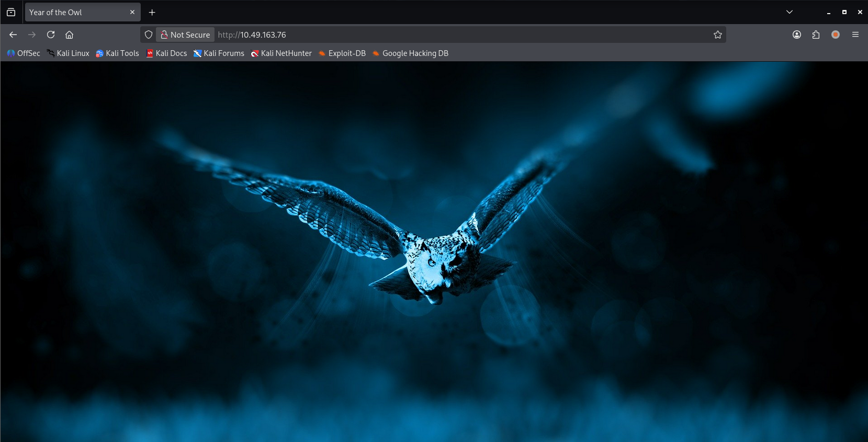The width and height of the screenshot is (868, 442).
Task: Bookmark this page with the star
Action: (717, 35)
